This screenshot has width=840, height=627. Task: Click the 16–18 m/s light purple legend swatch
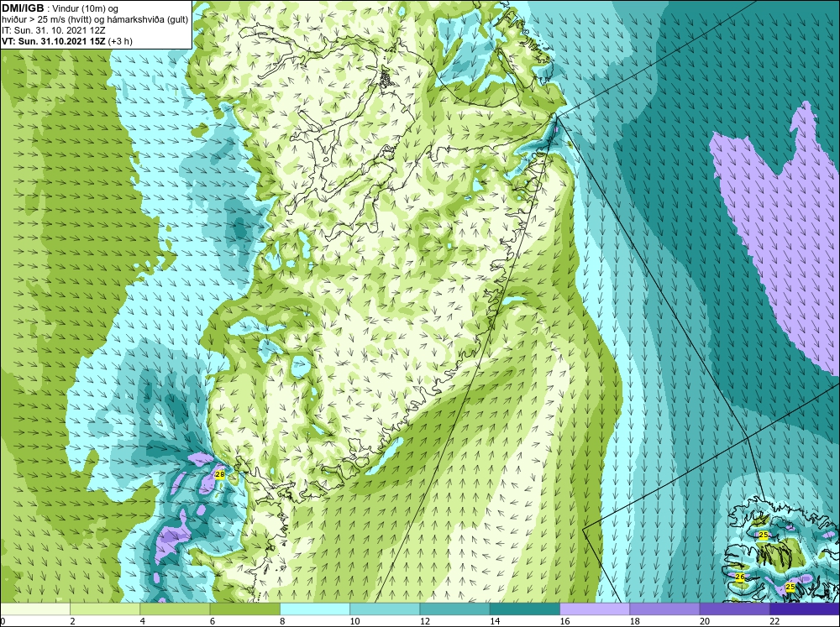click(595, 609)
